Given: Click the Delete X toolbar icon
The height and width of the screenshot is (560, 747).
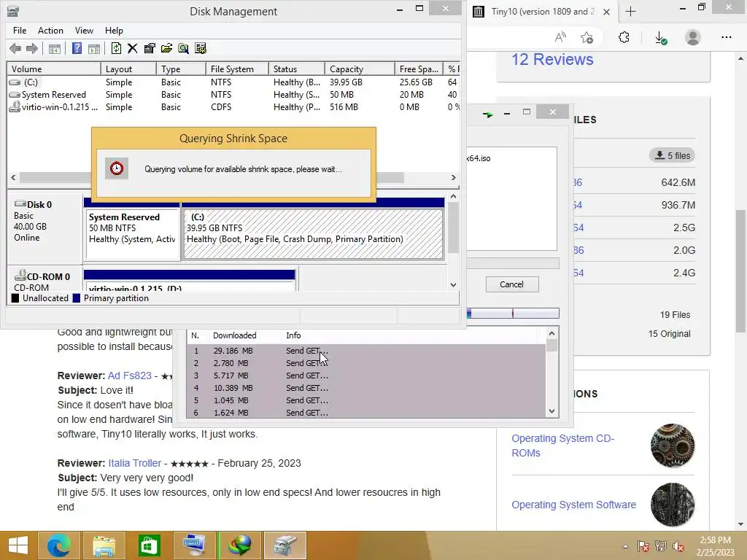Looking at the screenshot, I should click(133, 48).
